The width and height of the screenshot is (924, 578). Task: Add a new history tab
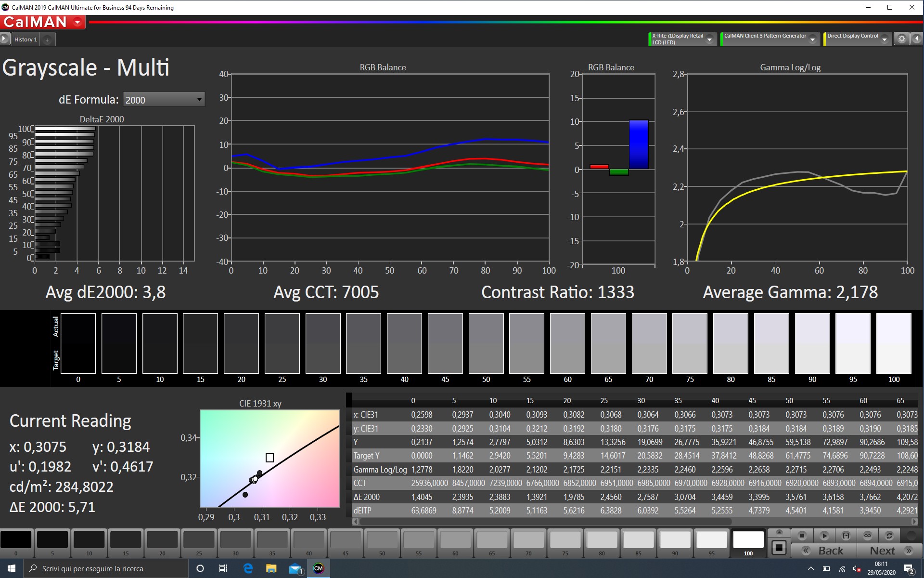(x=47, y=40)
